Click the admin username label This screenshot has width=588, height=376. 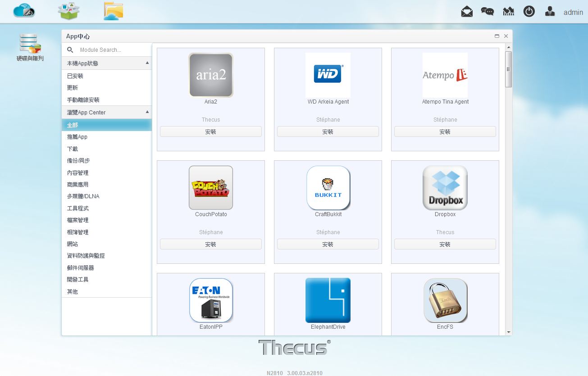pyautogui.click(x=573, y=12)
